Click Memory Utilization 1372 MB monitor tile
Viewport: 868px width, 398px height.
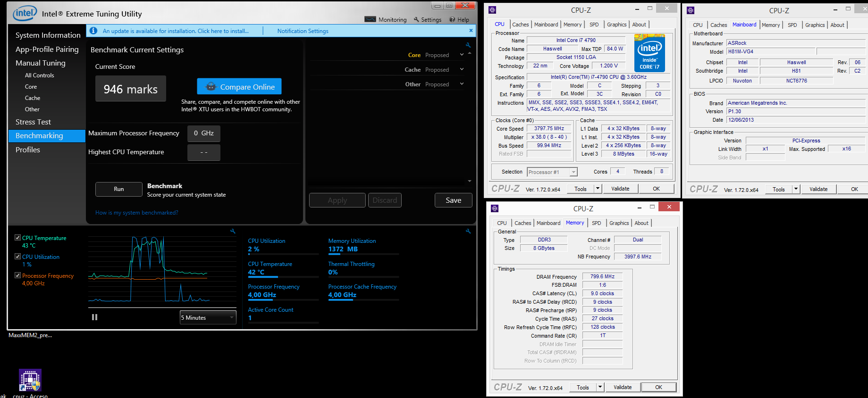363,246
